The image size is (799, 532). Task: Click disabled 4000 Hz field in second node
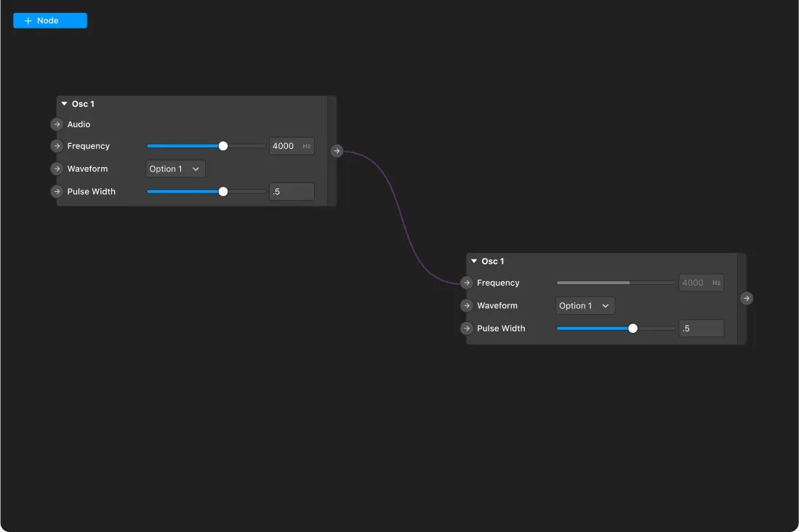pyautogui.click(x=701, y=283)
